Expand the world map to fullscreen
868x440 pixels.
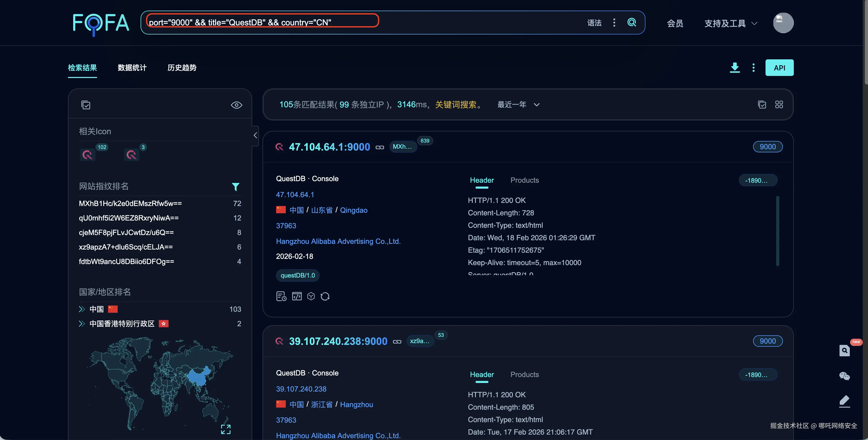[x=225, y=429]
